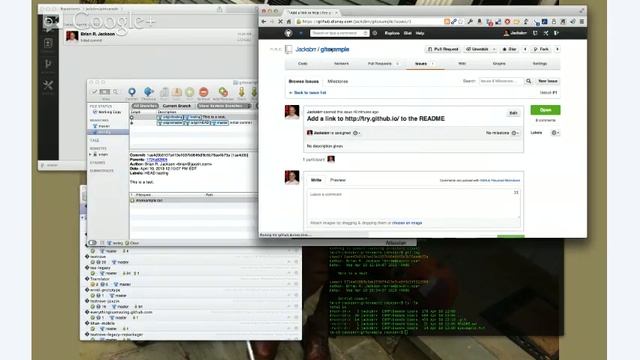Screen dimensions: 640x360
Task: Select All Branches filter in SourceTree
Action: coord(145,106)
